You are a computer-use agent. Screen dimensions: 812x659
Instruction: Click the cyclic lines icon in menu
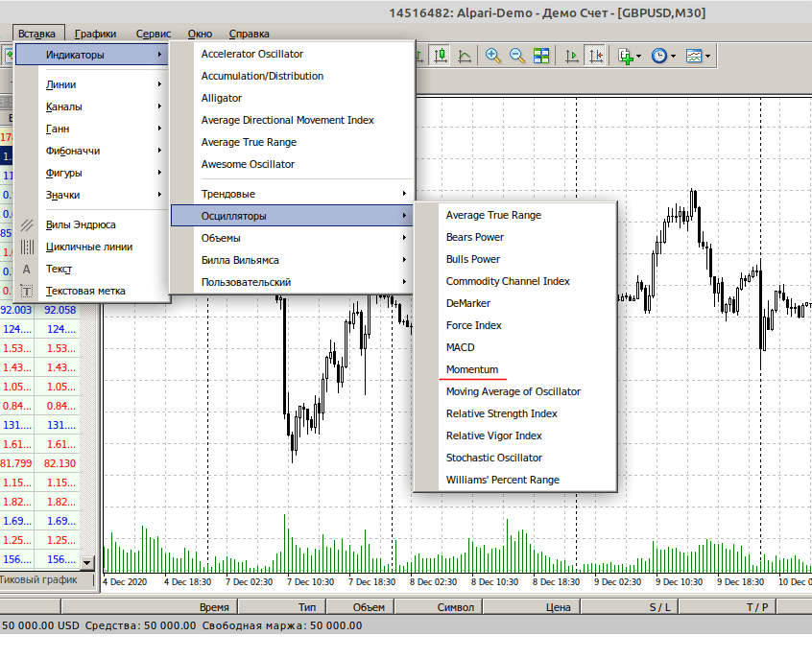pyautogui.click(x=27, y=247)
